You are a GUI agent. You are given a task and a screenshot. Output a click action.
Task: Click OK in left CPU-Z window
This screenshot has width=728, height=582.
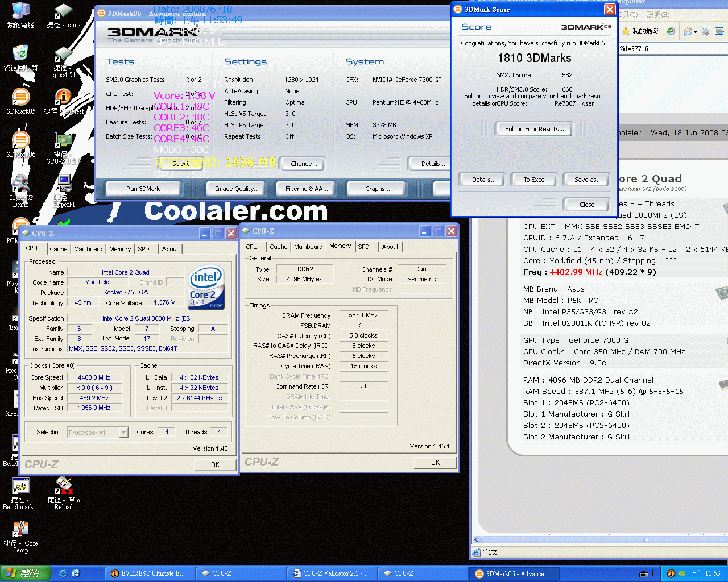215,464
